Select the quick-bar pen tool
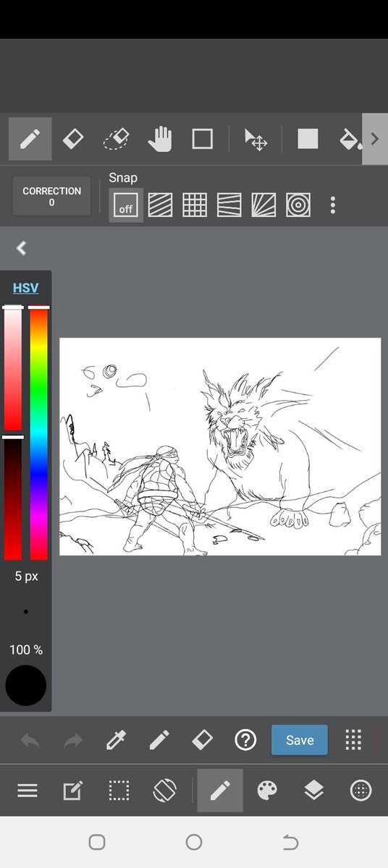This screenshot has height=868, width=388. 159,740
